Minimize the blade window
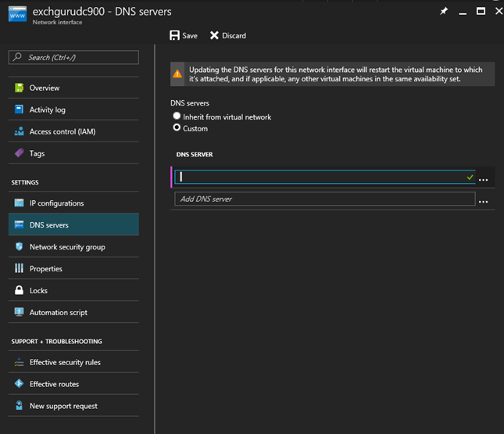Image resolution: width=504 pixels, height=434 pixels. point(463,13)
